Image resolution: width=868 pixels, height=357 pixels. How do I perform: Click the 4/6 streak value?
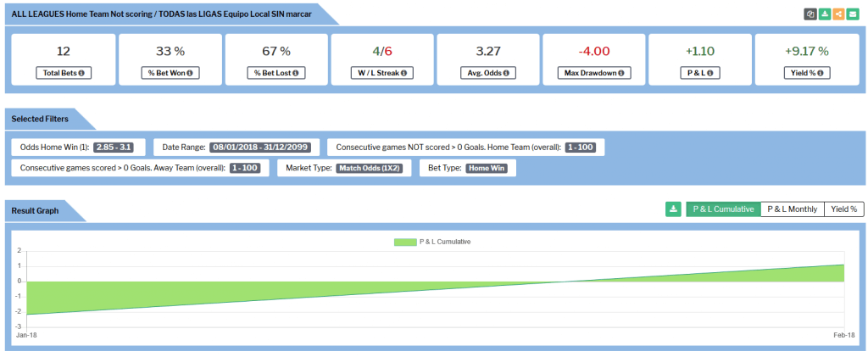click(382, 51)
